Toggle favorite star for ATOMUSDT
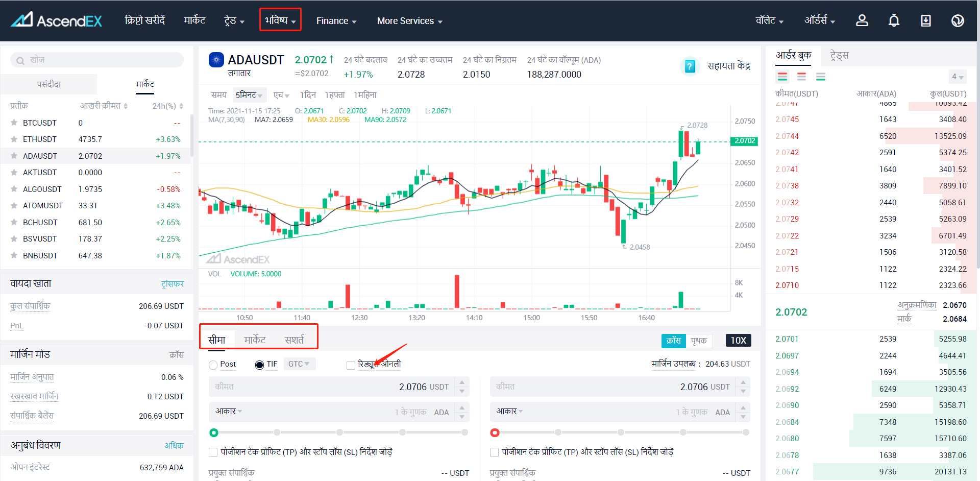The width and height of the screenshot is (980, 481). [14, 205]
